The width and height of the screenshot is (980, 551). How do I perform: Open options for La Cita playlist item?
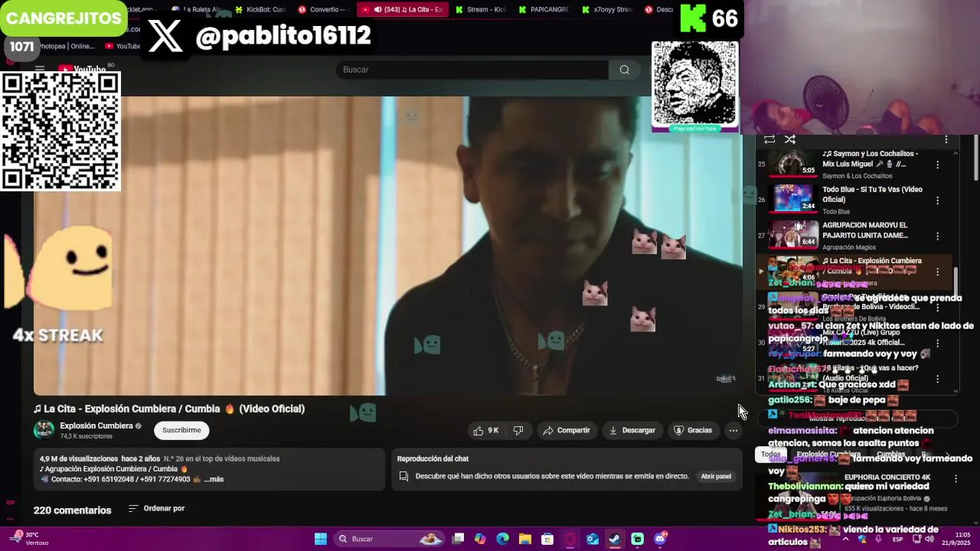(x=937, y=272)
